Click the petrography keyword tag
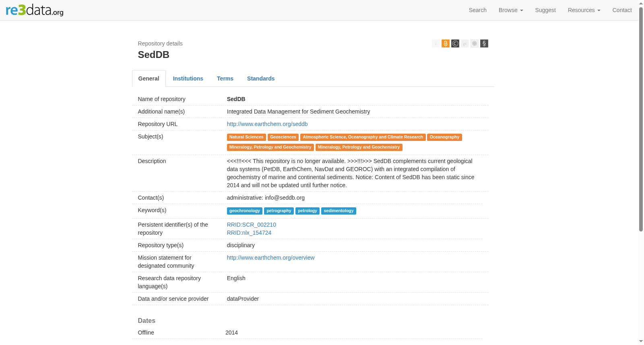The image size is (644, 345). 279,211
